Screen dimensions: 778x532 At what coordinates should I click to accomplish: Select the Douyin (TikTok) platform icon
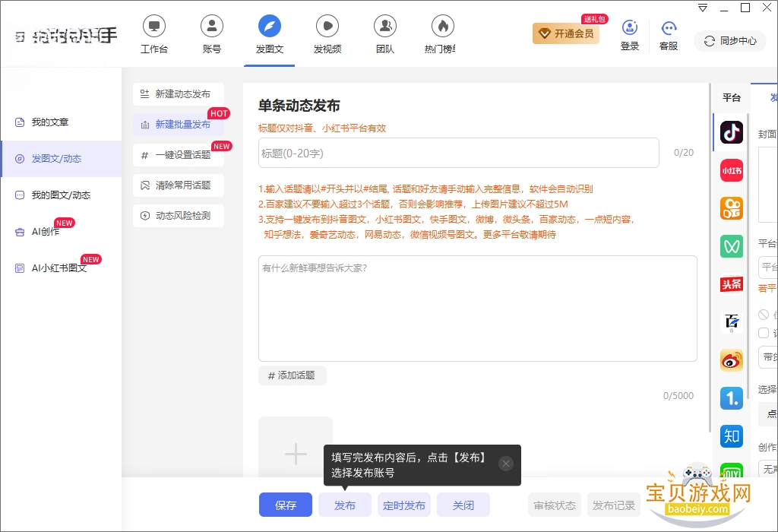pyautogui.click(x=732, y=132)
